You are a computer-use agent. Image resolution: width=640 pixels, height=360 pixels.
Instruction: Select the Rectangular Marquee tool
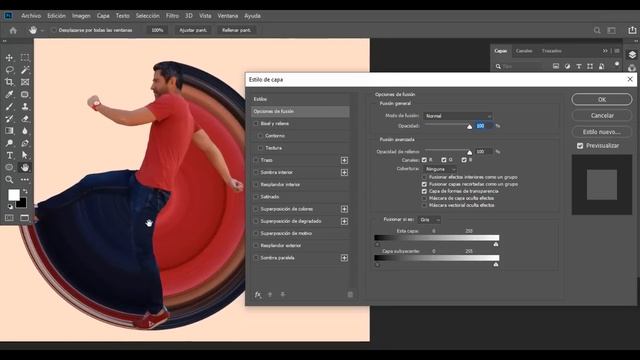pyautogui.click(x=25, y=58)
